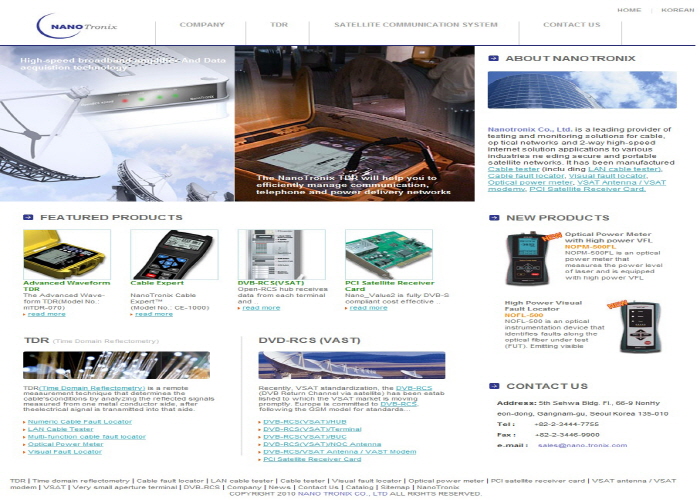Open Advanced Waveform TDR product thumbnail
The image size is (700, 500).
[x=67, y=254]
